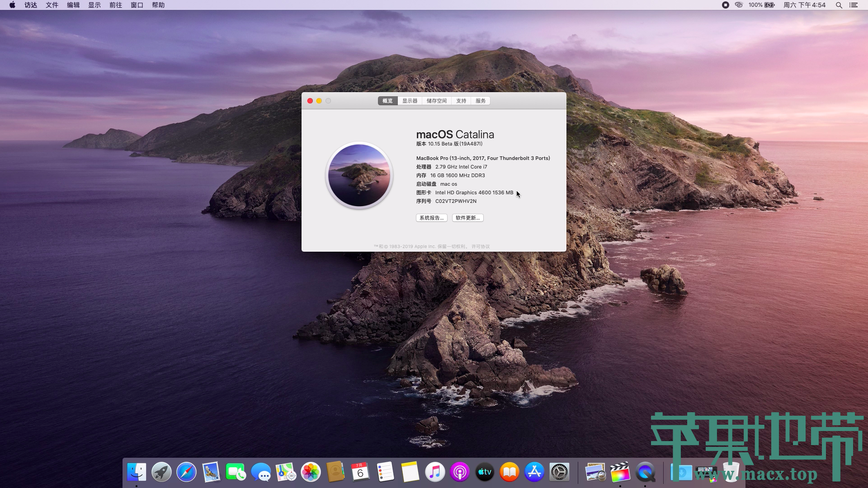Viewport: 868px width, 488px height.
Task: Open the App Store icon
Action: point(534,473)
